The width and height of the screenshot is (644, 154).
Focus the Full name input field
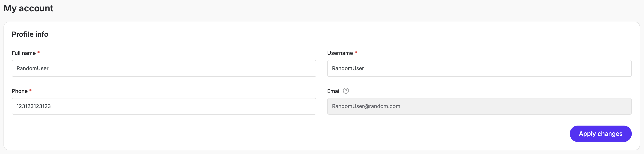(164, 68)
